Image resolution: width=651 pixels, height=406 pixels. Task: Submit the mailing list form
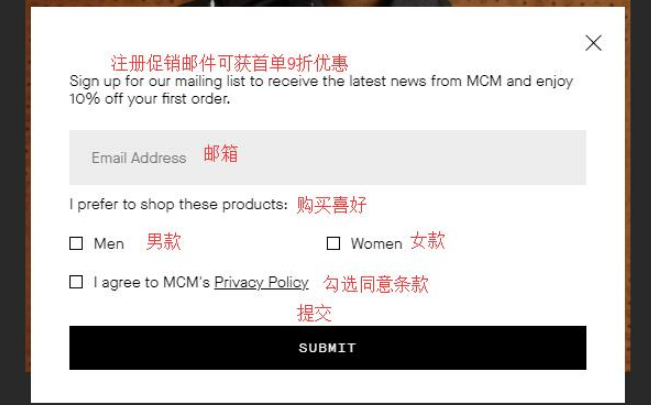click(x=328, y=348)
